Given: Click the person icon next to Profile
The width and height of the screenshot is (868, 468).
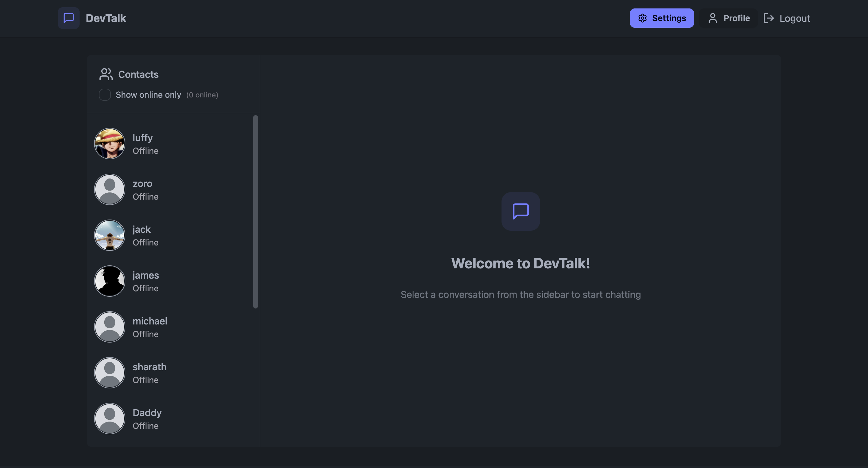Looking at the screenshot, I should tap(713, 18).
